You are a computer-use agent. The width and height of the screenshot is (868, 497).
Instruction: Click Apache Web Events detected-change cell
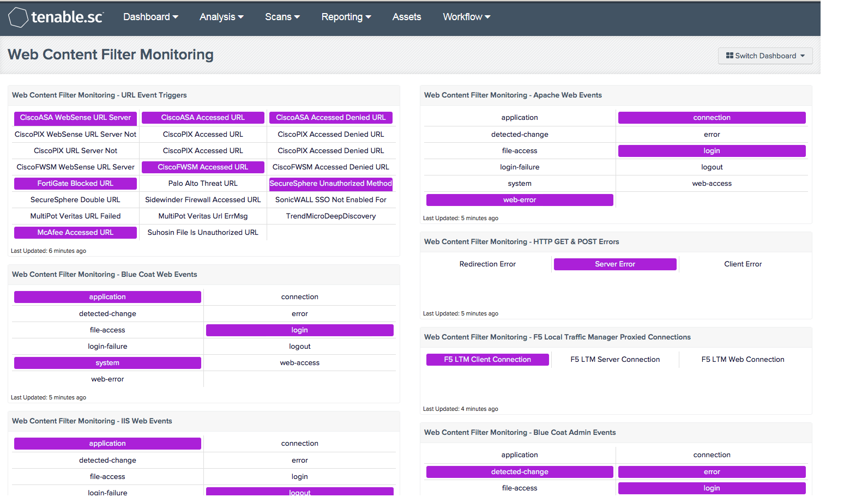520,134
